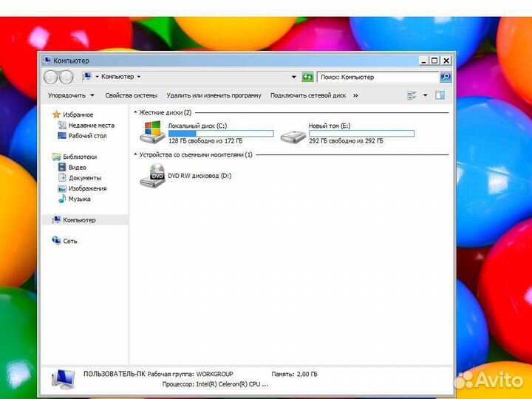Click the C: drive usage bar
532x399 pixels.
point(221,134)
